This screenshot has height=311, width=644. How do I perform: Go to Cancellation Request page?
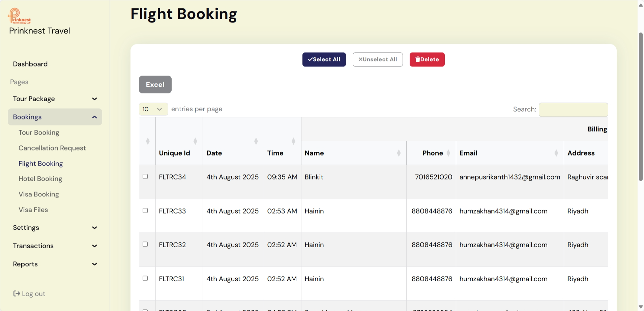[52, 148]
